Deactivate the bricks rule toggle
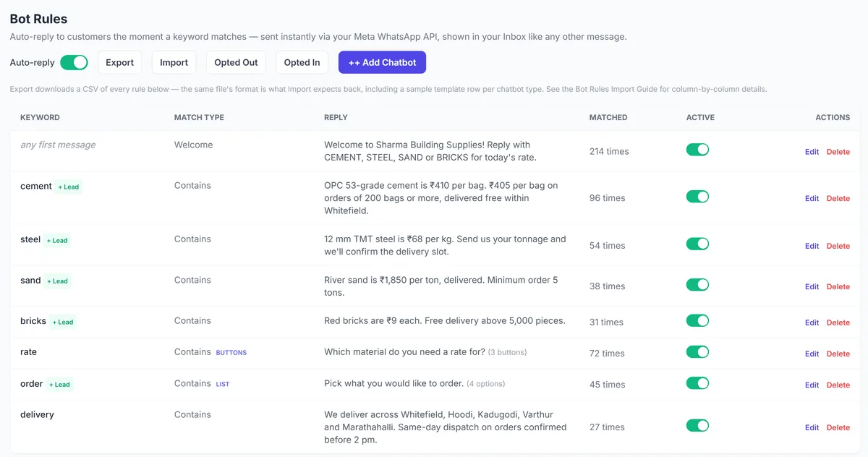This screenshot has width=868, height=457. pyautogui.click(x=697, y=320)
